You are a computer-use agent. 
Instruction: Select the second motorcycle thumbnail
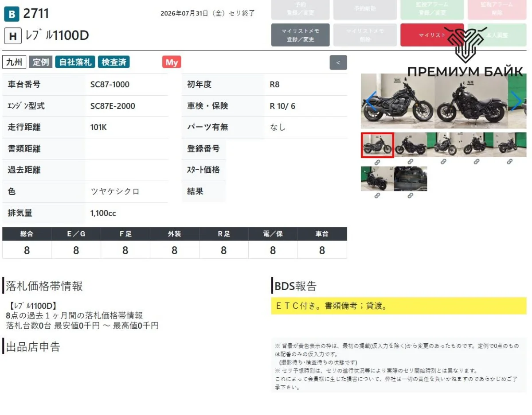point(411,145)
